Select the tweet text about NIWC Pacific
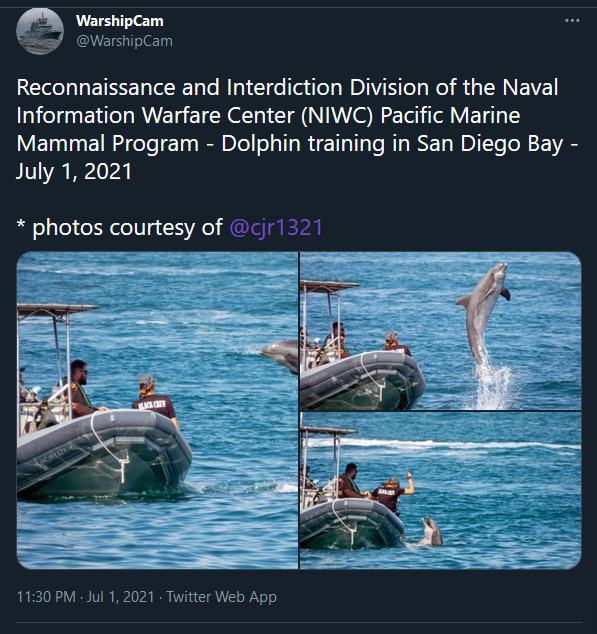Viewport: 597px width, 634px height. tap(297, 129)
